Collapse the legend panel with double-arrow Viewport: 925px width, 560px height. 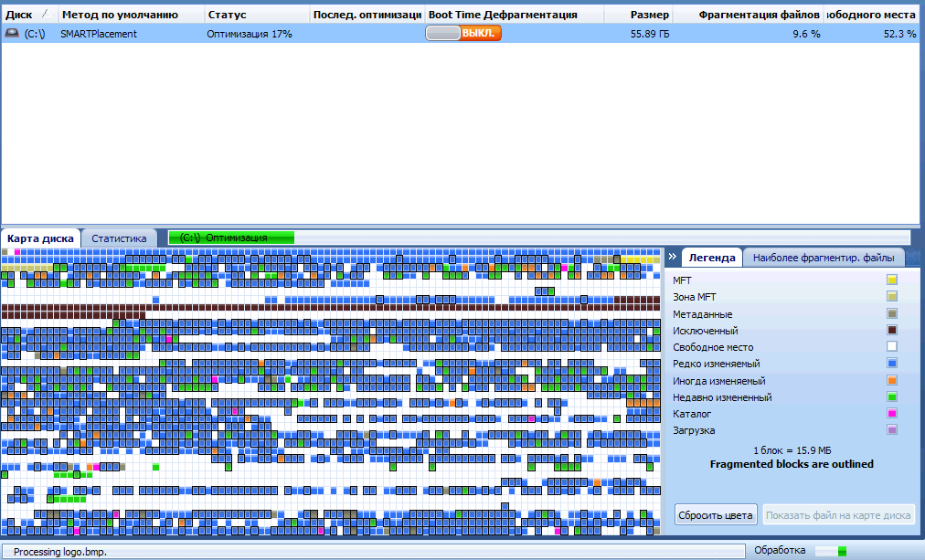pos(671,258)
